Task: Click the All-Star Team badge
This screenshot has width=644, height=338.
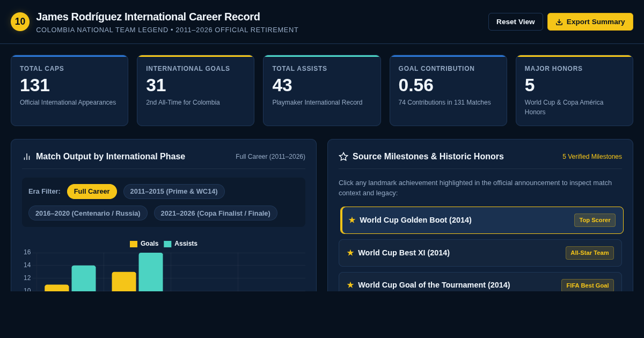Action: coord(590,253)
